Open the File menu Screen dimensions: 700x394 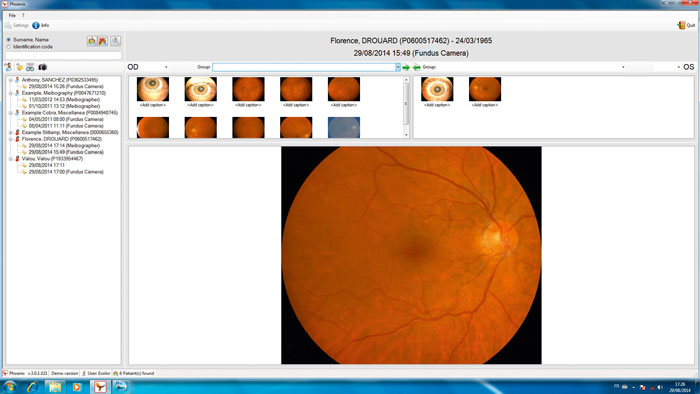coord(12,15)
